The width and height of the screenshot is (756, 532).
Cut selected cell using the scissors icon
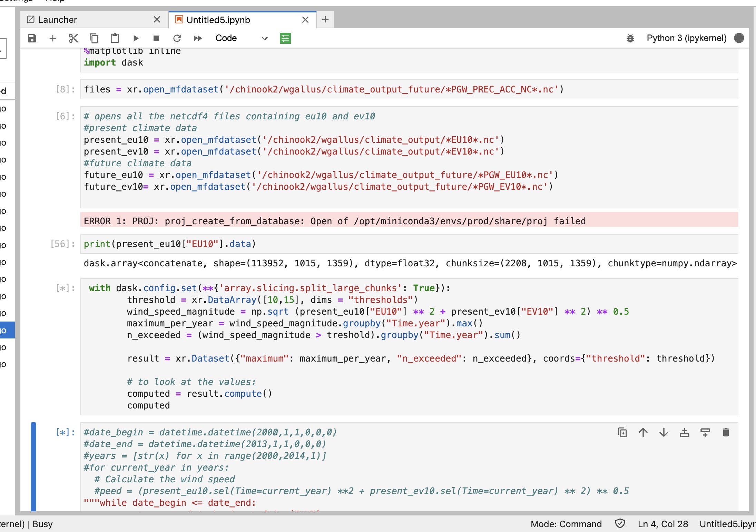tap(73, 38)
